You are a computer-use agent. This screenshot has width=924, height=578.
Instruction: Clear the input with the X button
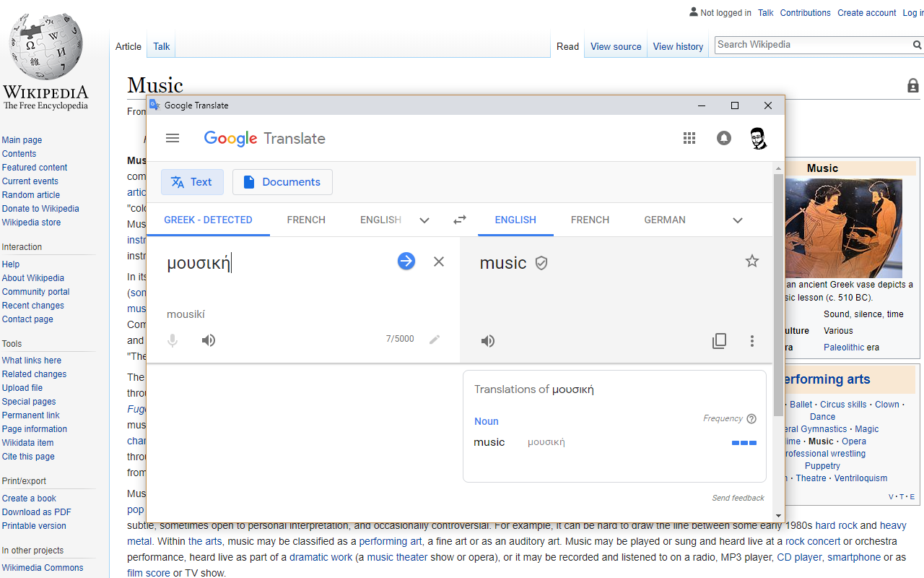[x=438, y=261]
